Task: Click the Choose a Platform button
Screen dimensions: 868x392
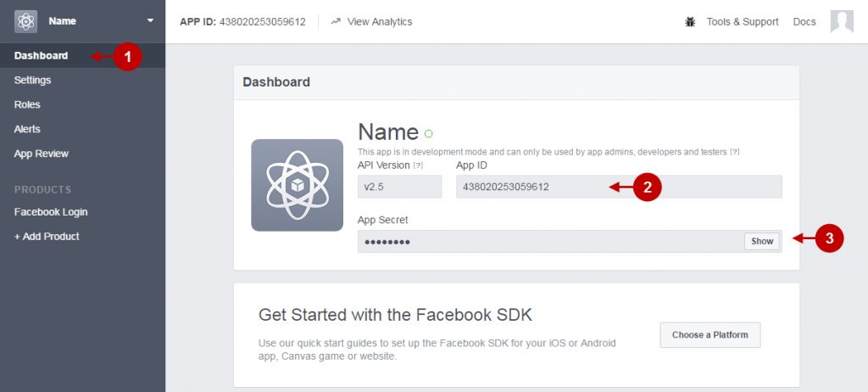Action: coord(710,335)
